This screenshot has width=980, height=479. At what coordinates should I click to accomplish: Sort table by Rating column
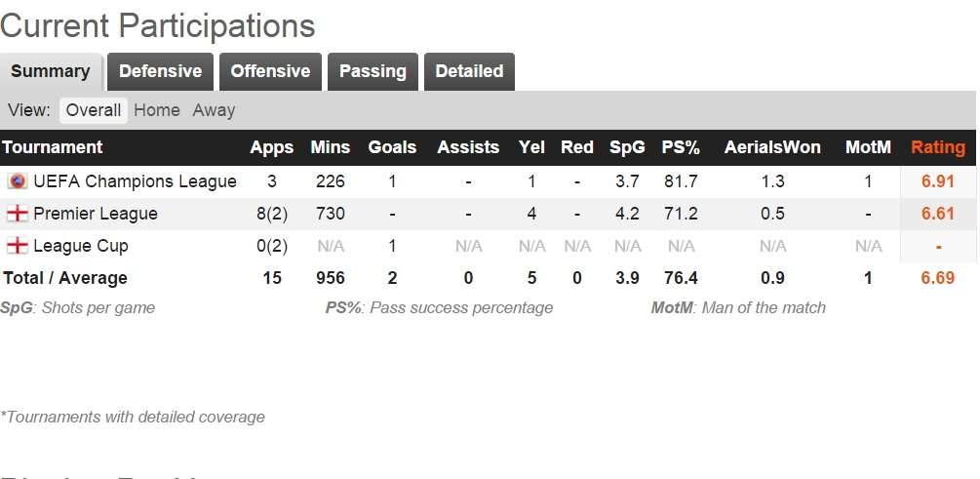937,147
